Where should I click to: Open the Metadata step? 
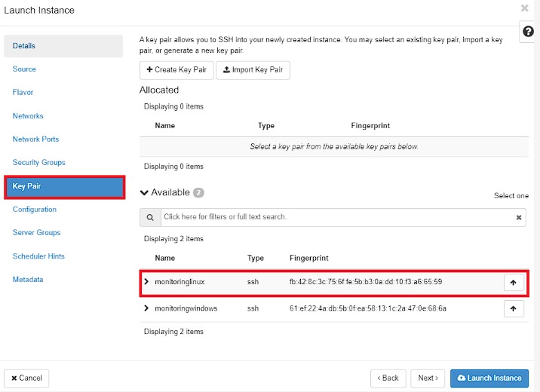28,280
